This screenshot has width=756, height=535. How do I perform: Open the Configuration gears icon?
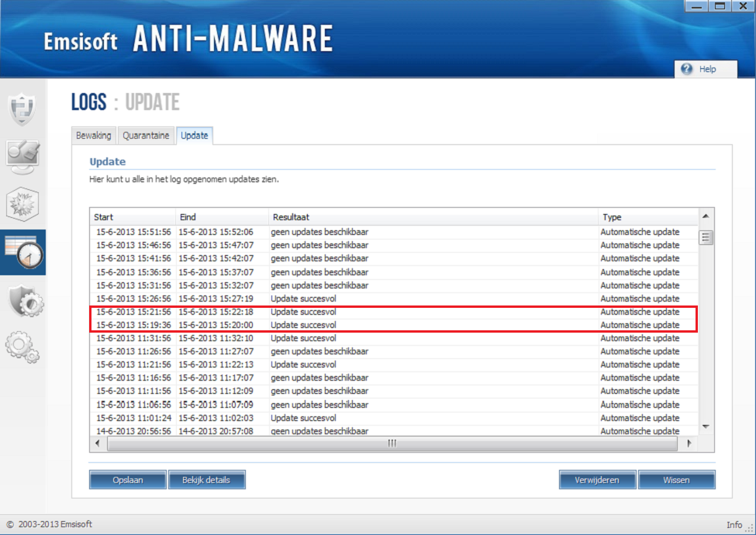[22, 347]
